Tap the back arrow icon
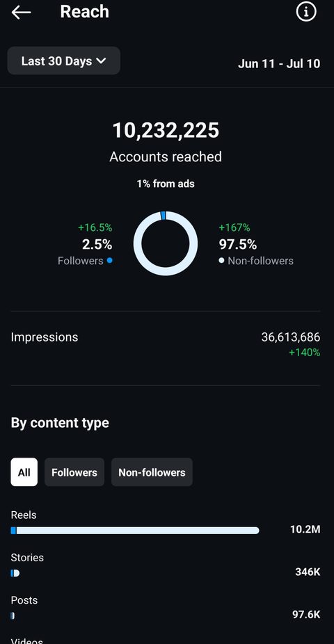The image size is (334, 644). point(21,13)
